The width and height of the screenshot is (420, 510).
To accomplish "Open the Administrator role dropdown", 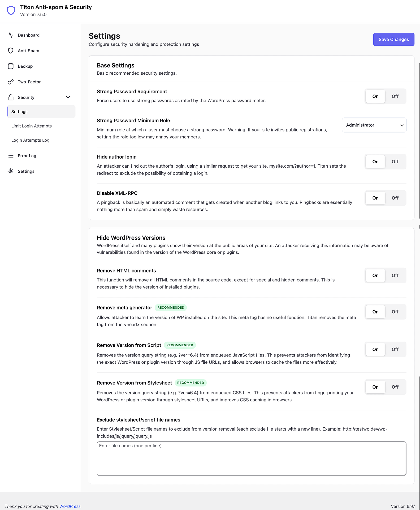I will coord(374,125).
